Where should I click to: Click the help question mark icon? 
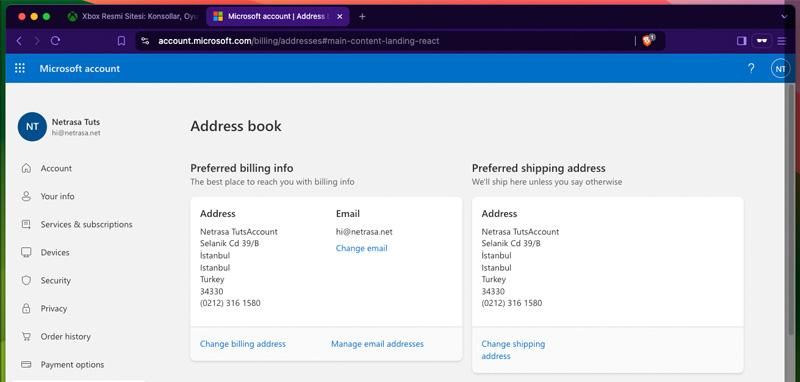pyautogui.click(x=751, y=68)
